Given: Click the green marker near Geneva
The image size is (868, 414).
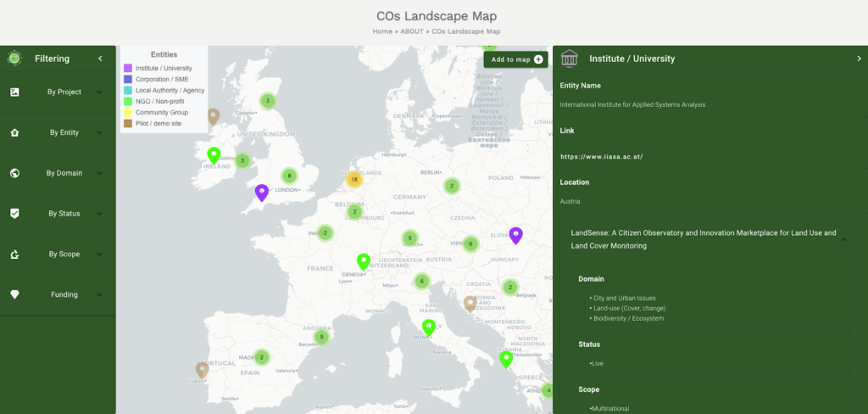Looking at the screenshot, I should (x=364, y=261).
